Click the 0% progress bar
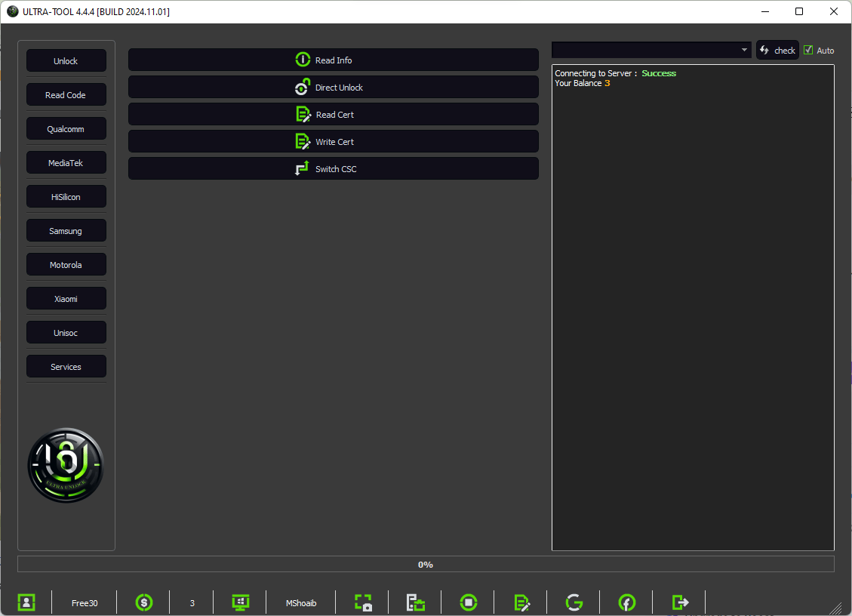 426,565
